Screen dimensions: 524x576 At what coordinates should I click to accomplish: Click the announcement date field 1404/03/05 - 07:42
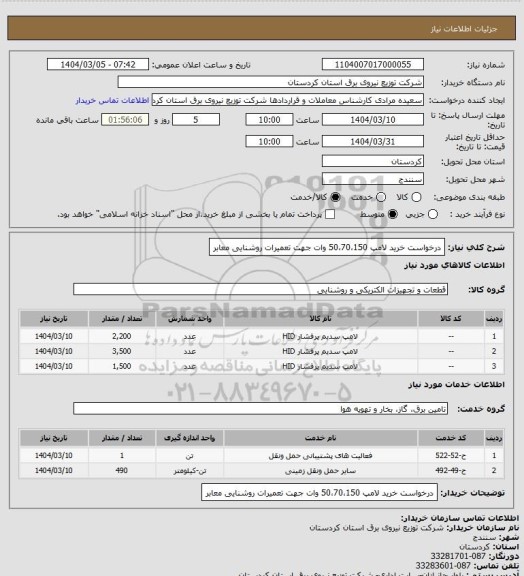click(x=98, y=64)
